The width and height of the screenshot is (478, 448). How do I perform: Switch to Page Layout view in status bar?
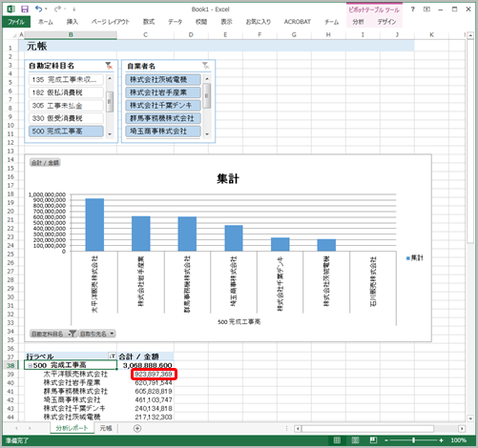[355, 440]
